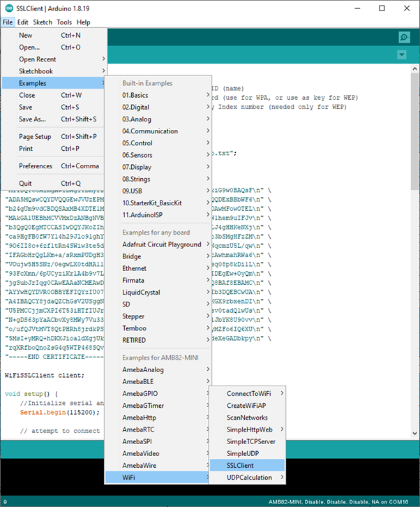420x507 pixels.
Task: Open Adafruit Circuit Playground examples
Action: [161, 244]
